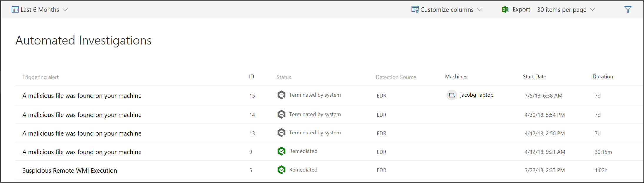The height and width of the screenshot is (183, 644).
Task: Expand the Last 6 Months time range dropdown
Action: tap(65, 10)
